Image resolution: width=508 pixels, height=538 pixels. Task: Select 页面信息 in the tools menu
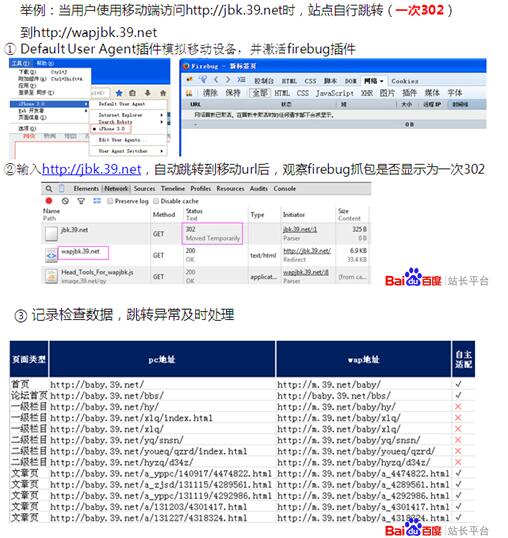pos(33,117)
